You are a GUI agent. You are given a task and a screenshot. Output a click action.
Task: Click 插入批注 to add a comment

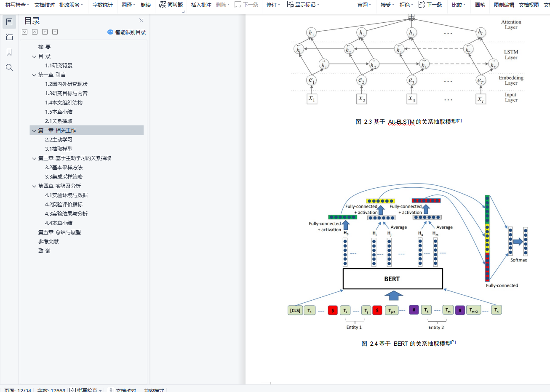pyautogui.click(x=201, y=5)
